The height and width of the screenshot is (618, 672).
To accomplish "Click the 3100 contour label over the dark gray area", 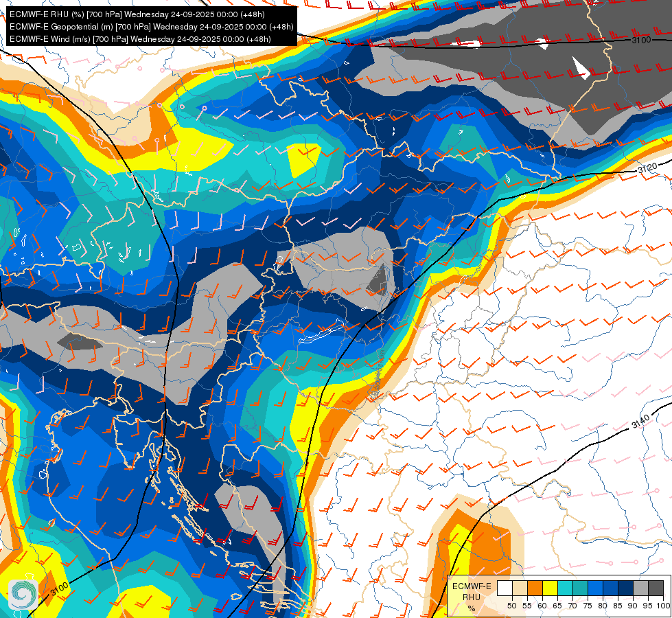I will pyautogui.click(x=641, y=40).
